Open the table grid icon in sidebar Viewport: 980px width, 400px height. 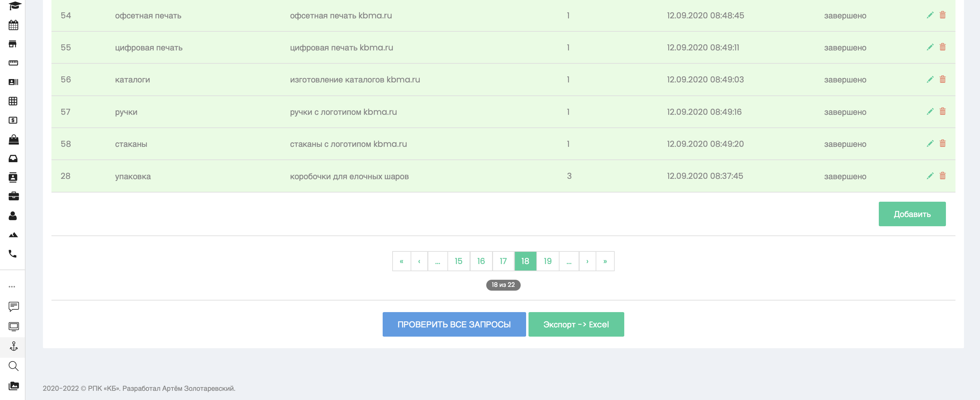coord(13,101)
